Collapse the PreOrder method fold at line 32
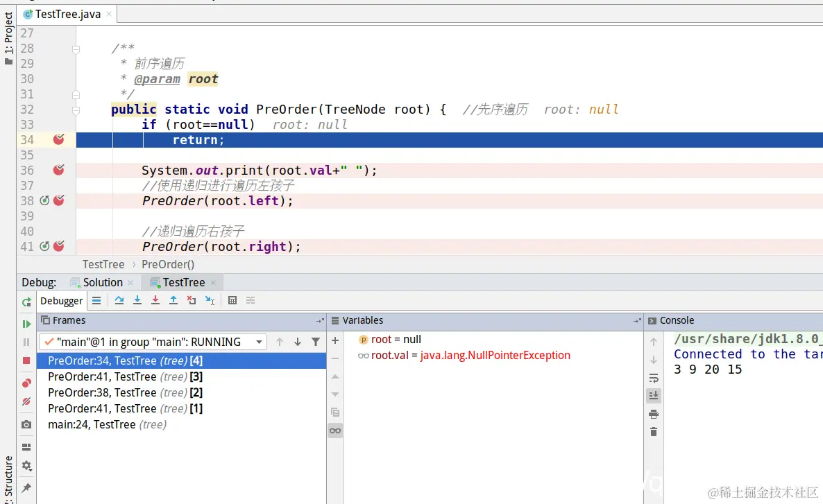The image size is (823, 504). point(76,110)
